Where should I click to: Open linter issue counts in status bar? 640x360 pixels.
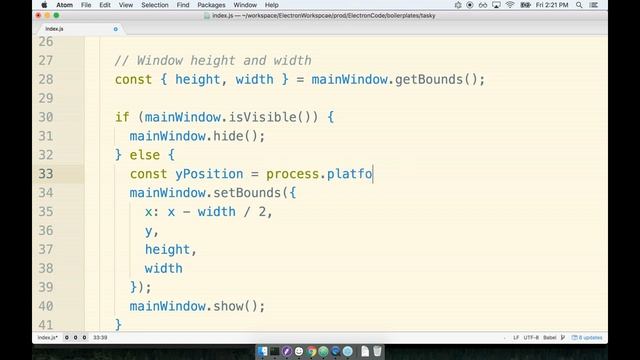tap(76, 338)
